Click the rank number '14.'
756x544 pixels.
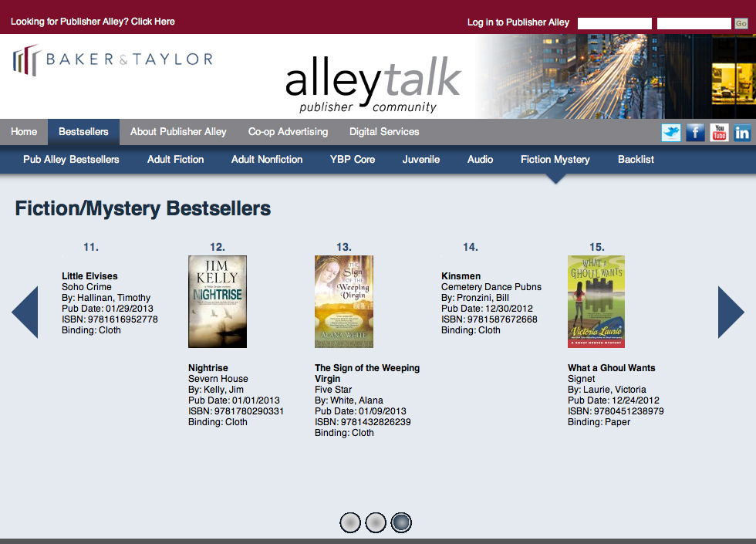[471, 248]
